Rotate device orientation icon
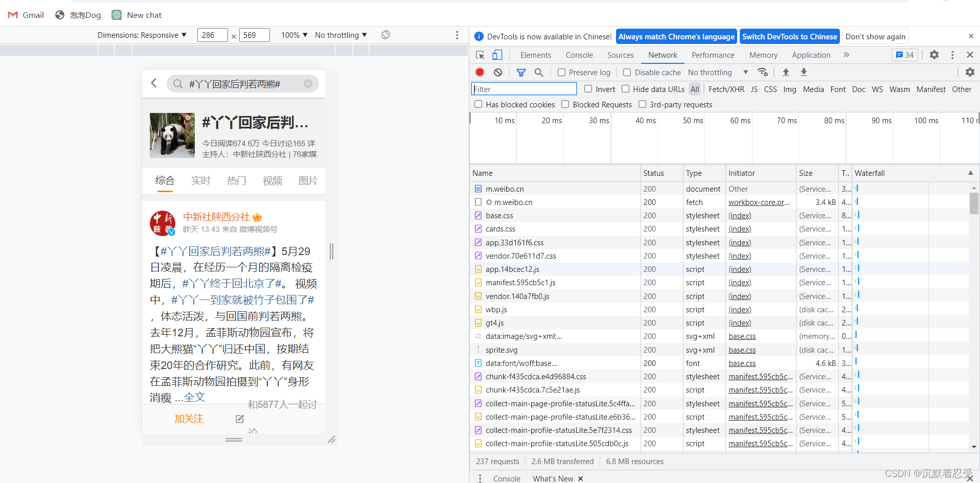Viewport: 980px width, 483px height. pyautogui.click(x=385, y=35)
